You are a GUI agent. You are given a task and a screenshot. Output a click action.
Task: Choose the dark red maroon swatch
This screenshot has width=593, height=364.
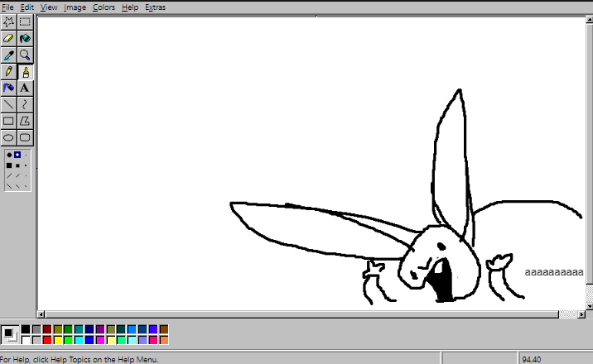pyautogui.click(x=47, y=329)
